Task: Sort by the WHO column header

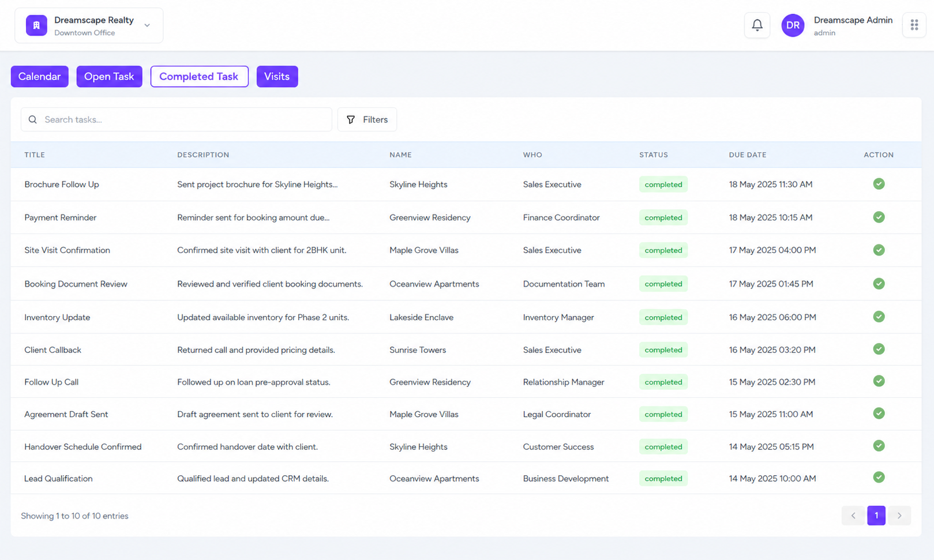Action: (x=532, y=155)
